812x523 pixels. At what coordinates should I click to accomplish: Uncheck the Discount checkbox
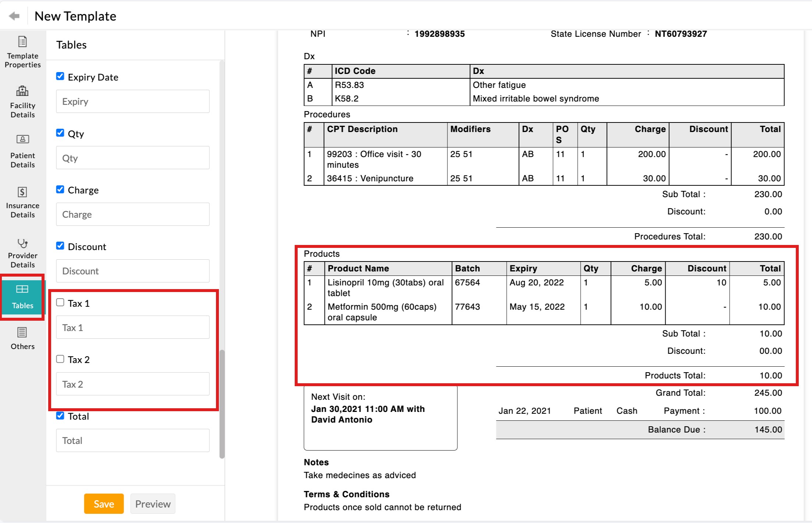click(x=60, y=246)
